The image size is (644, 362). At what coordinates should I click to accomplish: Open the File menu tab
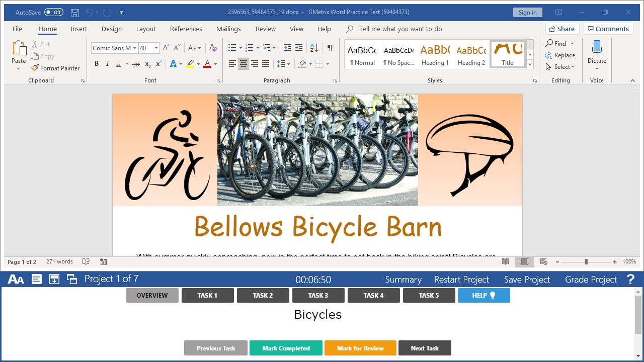pyautogui.click(x=17, y=29)
